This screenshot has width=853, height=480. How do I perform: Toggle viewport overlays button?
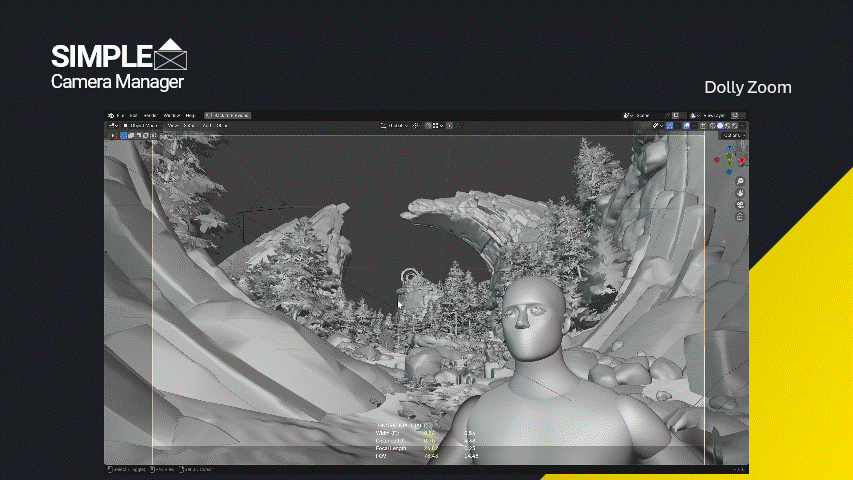[x=687, y=126]
